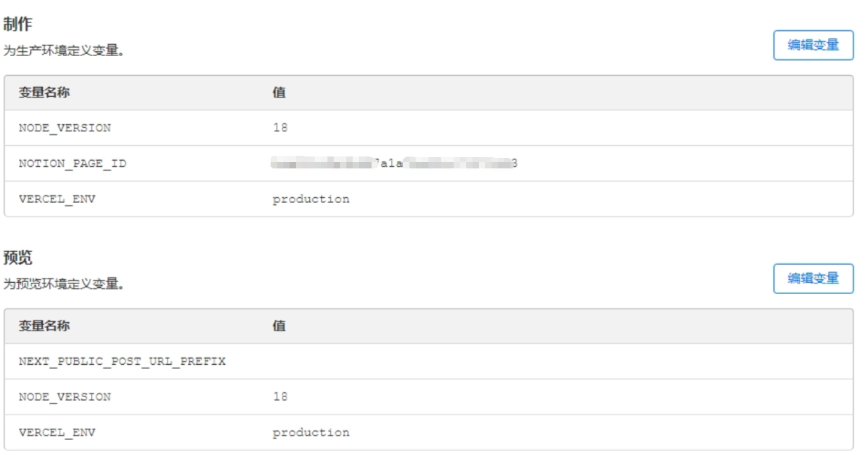Image resolution: width=868 pixels, height=454 pixels.
Task: Click the 预览 section heading
Action: [18, 258]
